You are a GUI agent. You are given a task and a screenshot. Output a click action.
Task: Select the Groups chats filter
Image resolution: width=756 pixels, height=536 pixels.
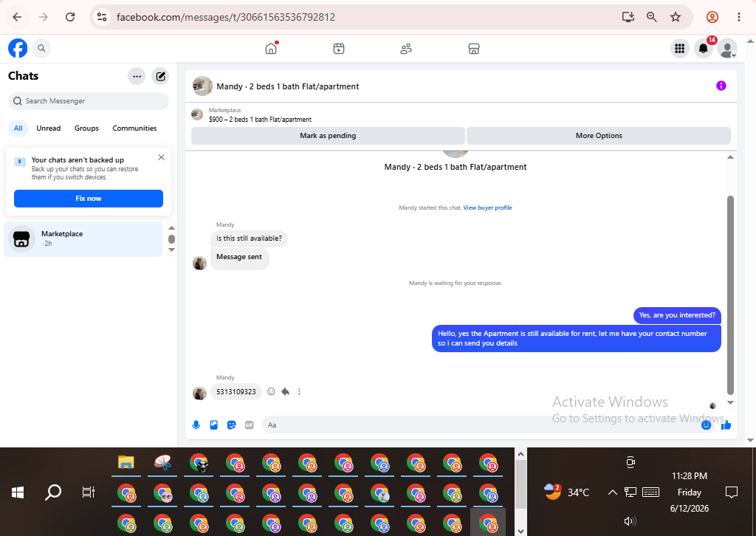click(86, 128)
